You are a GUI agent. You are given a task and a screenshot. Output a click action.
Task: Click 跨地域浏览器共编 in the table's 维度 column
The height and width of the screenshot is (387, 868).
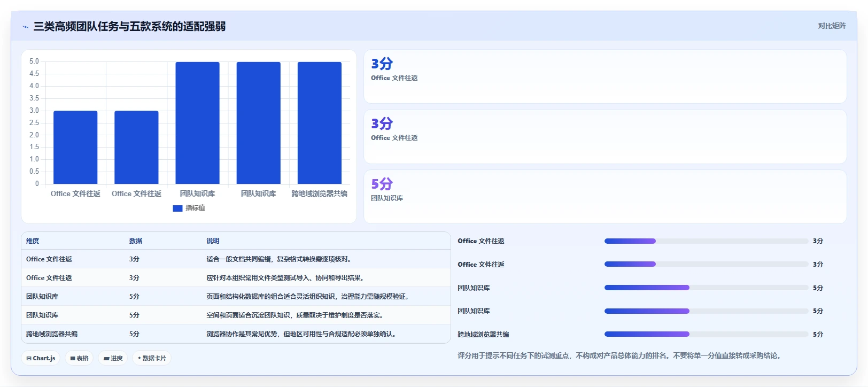point(52,334)
